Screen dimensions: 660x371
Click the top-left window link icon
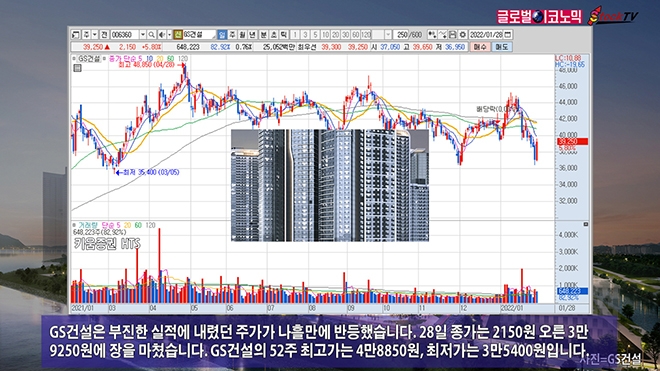[x=75, y=35]
